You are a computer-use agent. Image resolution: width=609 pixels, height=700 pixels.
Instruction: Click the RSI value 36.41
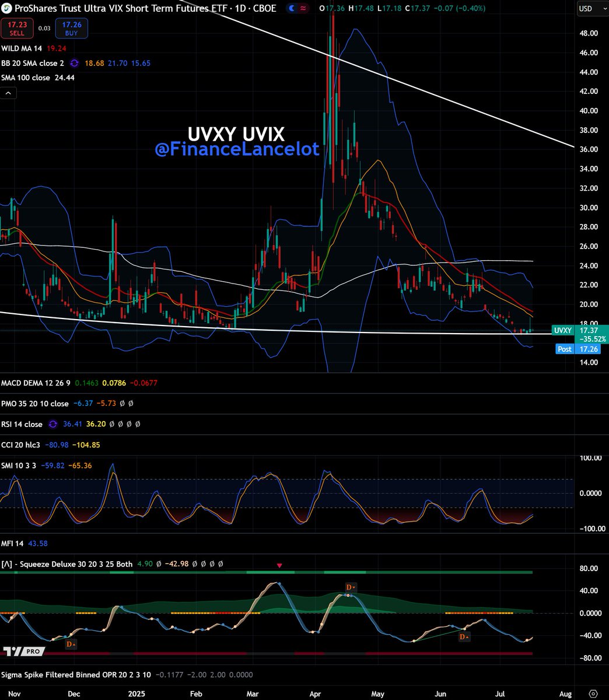(73, 424)
